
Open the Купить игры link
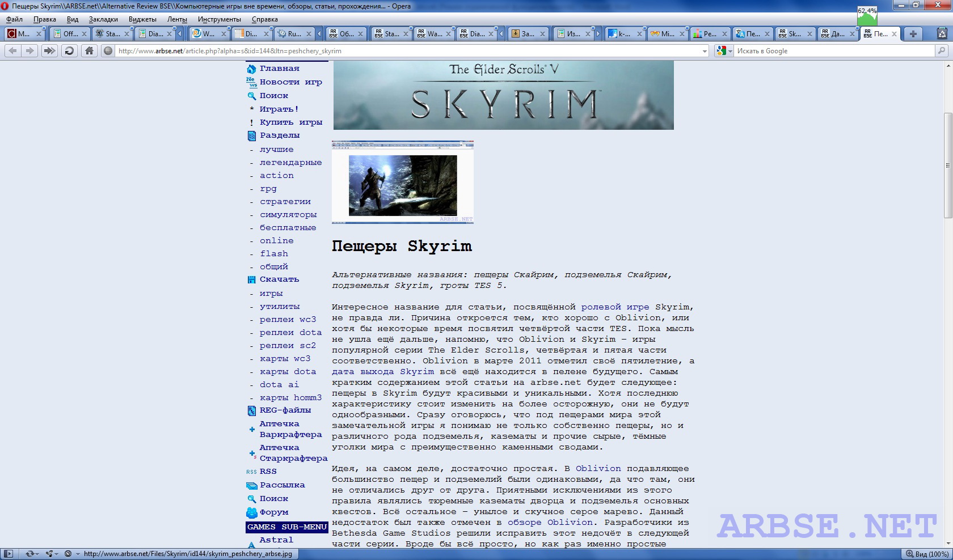(291, 122)
